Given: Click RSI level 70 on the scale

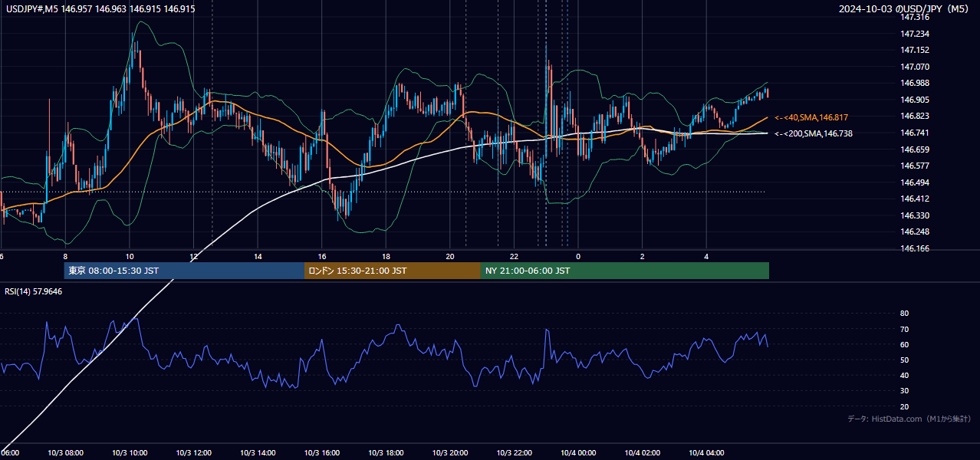Looking at the screenshot, I should (x=904, y=329).
